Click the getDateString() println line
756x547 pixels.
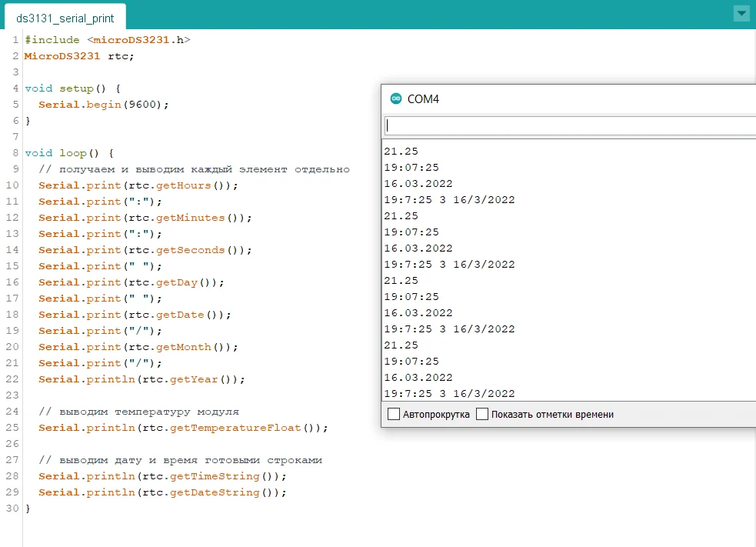click(x=162, y=492)
